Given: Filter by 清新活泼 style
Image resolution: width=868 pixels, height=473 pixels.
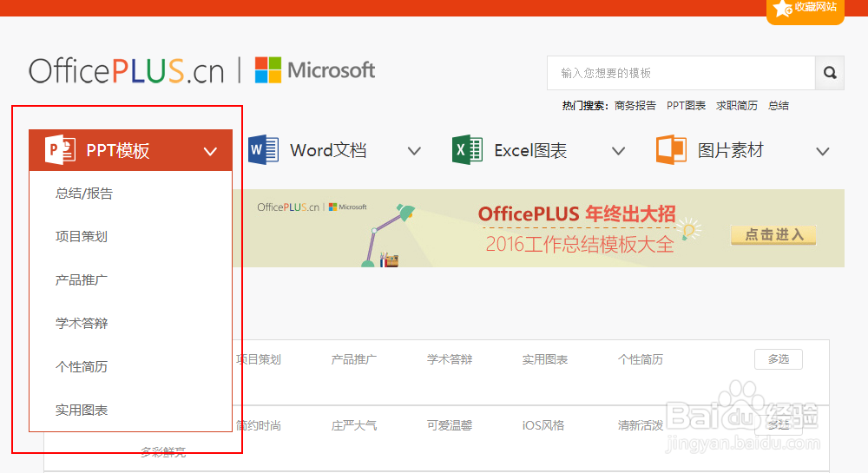Looking at the screenshot, I should coord(641,425).
